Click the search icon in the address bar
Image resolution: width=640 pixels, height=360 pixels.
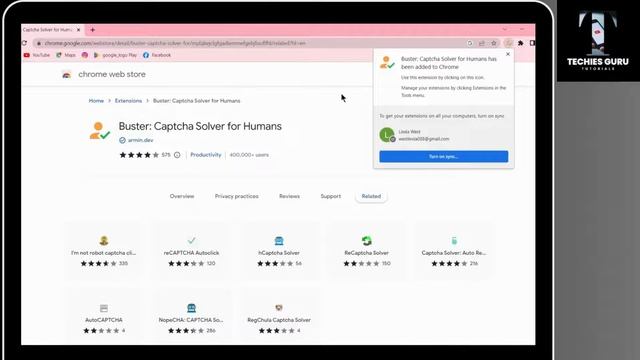tap(470, 43)
